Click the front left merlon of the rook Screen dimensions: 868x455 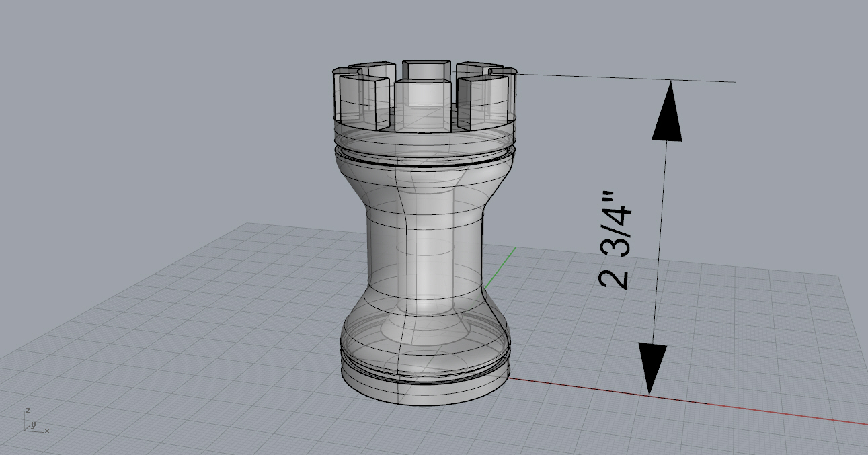tap(364, 101)
